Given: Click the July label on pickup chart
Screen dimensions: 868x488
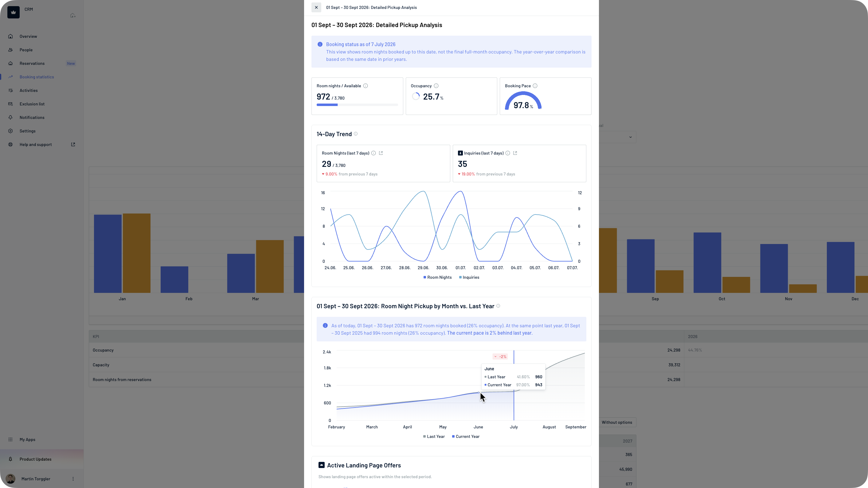Looking at the screenshot, I should (514, 427).
